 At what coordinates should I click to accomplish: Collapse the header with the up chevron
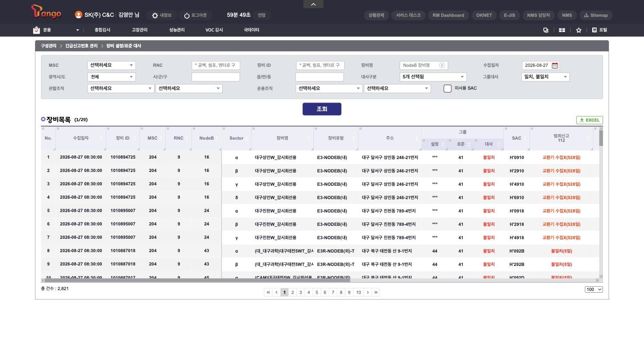point(313,4)
